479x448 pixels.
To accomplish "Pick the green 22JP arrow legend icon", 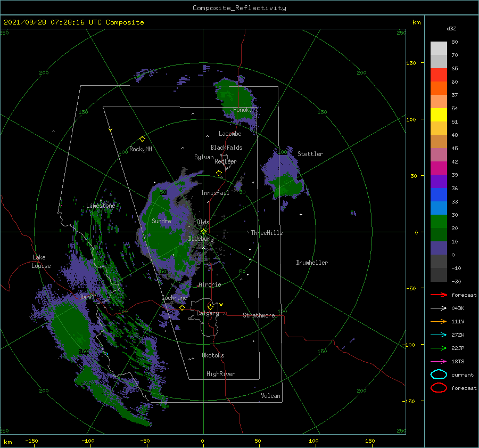I will [439, 348].
